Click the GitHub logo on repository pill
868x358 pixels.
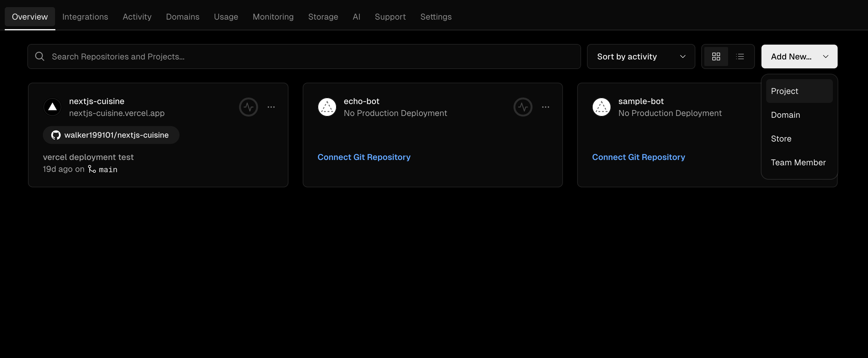pyautogui.click(x=56, y=135)
